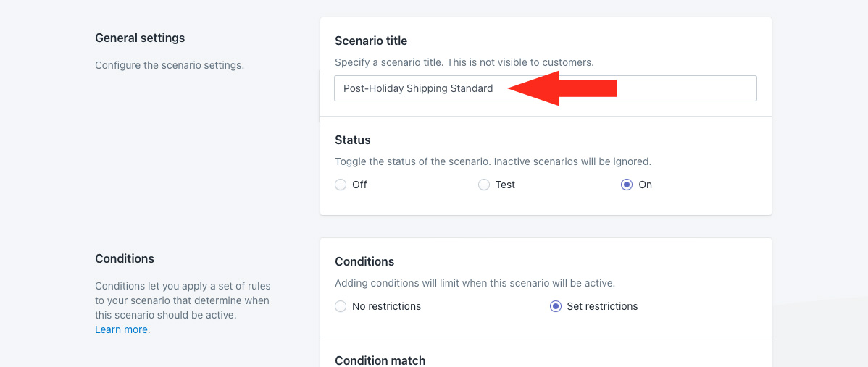Image resolution: width=868 pixels, height=367 pixels.
Task: Click the Condition match heading
Action: point(380,360)
